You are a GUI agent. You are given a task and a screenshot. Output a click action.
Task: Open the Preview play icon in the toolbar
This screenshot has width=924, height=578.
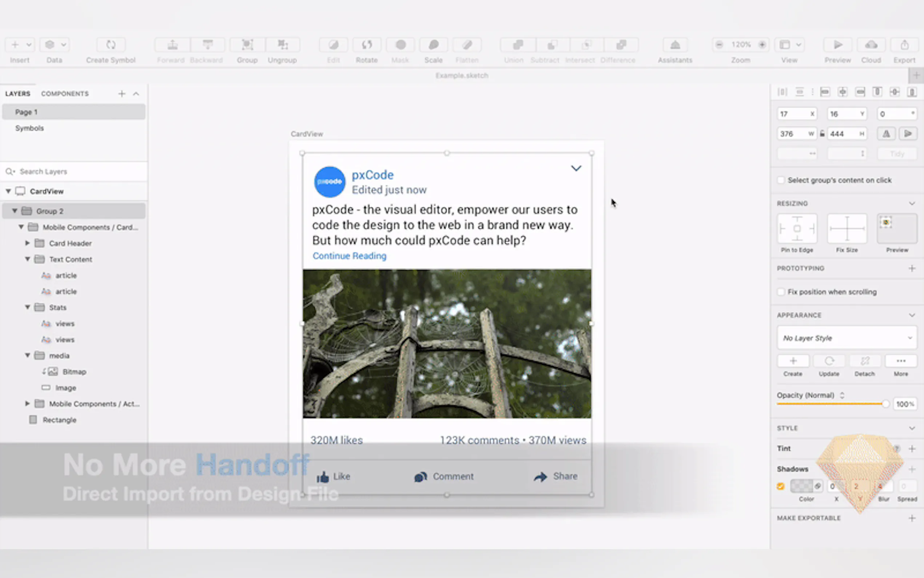coord(837,45)
